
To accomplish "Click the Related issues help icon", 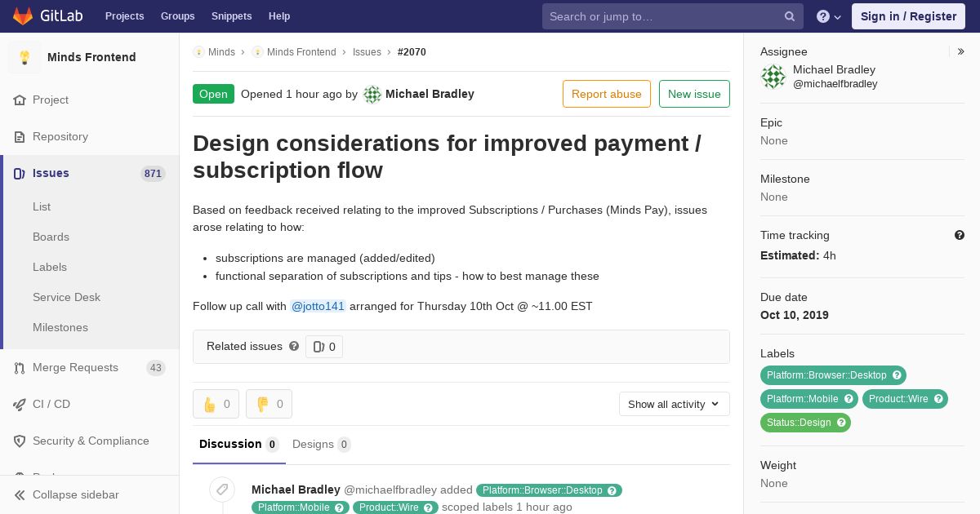I will click(294, 346).
